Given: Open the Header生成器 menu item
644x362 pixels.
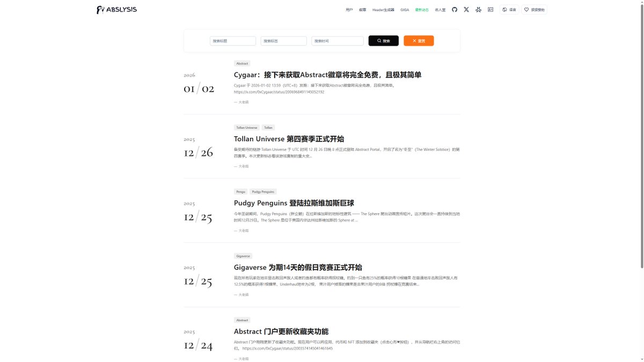Looking at the screenshot, I should pyautogui.click(x=383, y=10).
